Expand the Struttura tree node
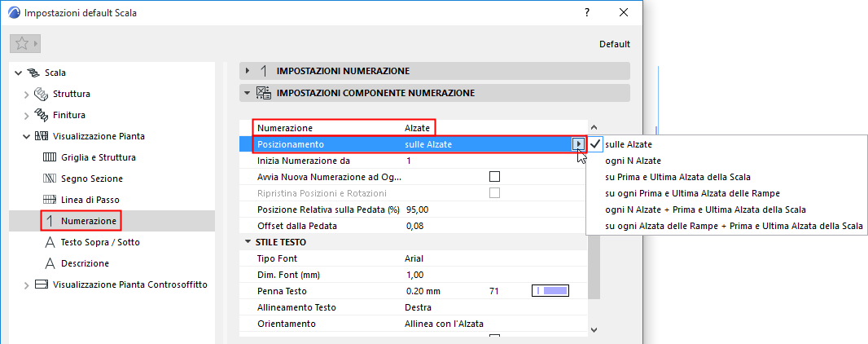This screenshot has width=868, height=344. (x=26, y=94)
